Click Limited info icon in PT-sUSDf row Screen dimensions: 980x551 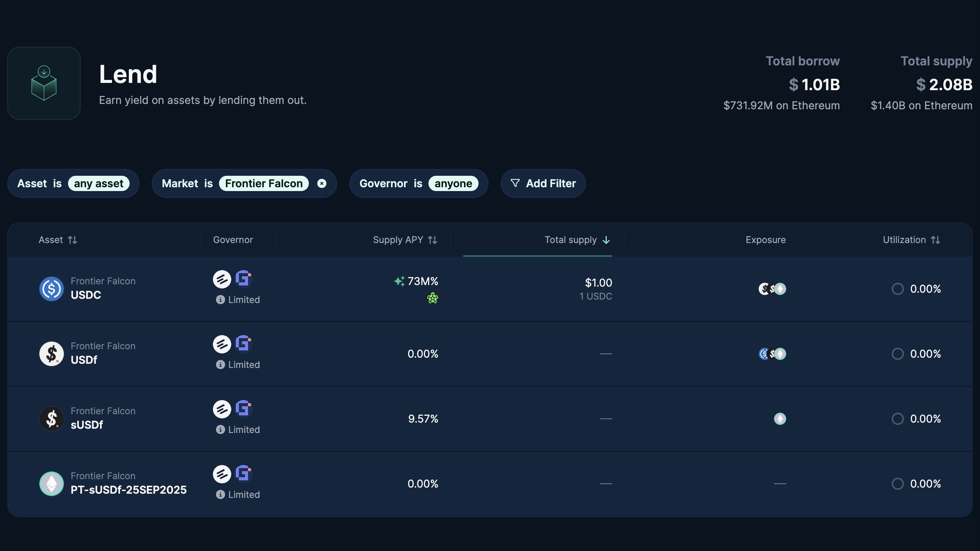[x=220, y=494]
